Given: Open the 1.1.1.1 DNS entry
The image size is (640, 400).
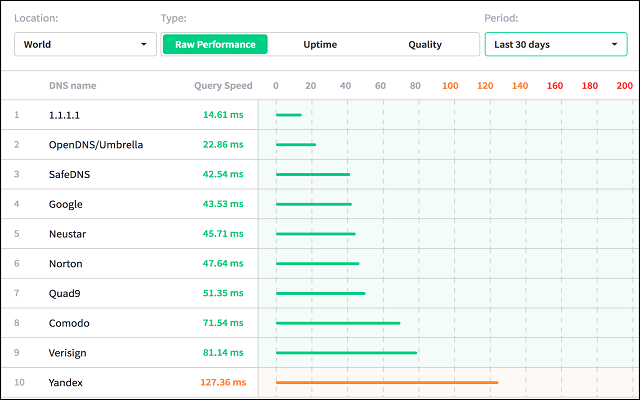Looking at the screenshot, I should point(66,115).
